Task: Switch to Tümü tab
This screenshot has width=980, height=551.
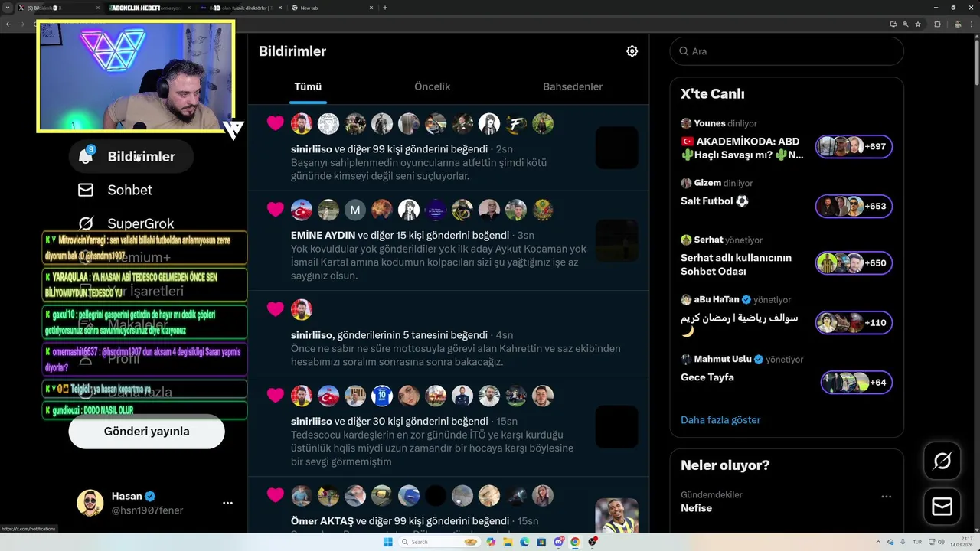Action: pyautogui.click(x=308, y=86)
